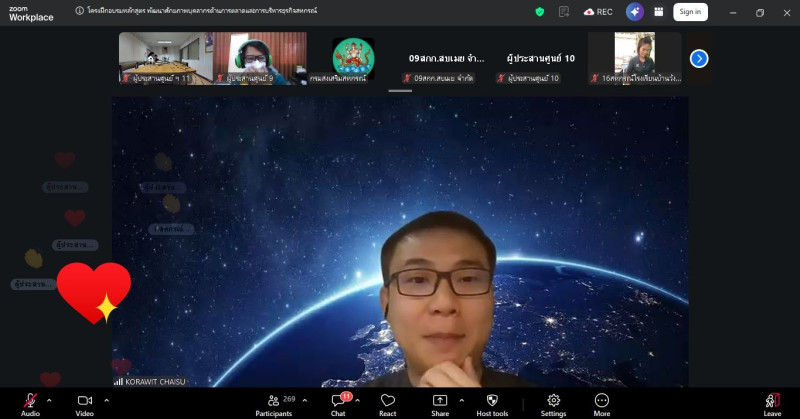
Task: Open the Chat panel
Action: [338, 401]
